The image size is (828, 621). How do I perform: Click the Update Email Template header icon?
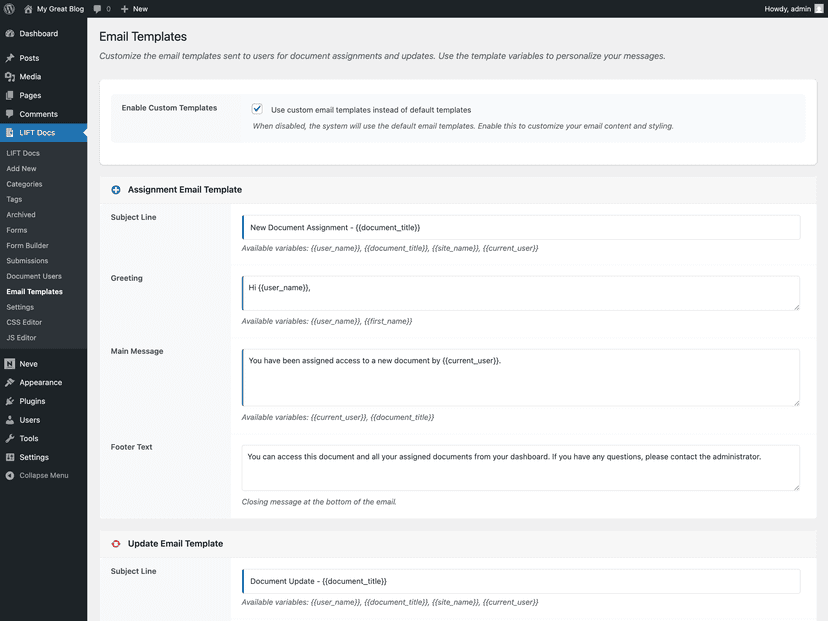pyautogui.click(x=116, y=543)
